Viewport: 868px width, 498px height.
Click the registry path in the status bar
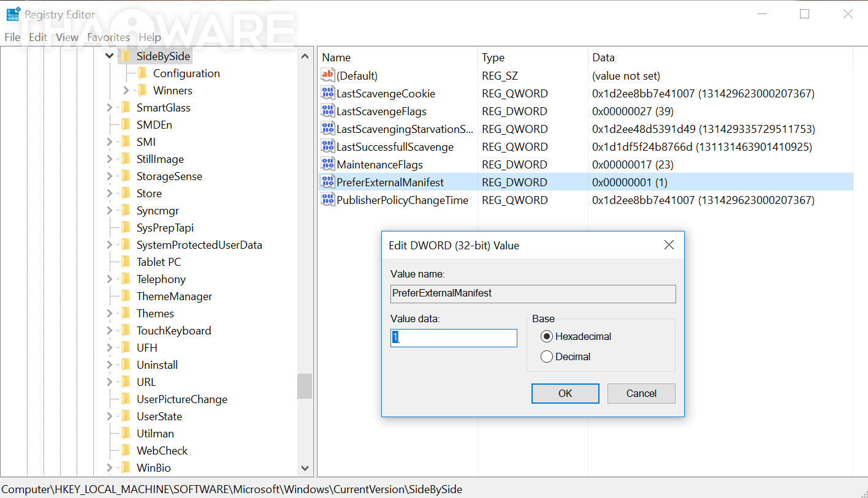(x=232, y=489)
